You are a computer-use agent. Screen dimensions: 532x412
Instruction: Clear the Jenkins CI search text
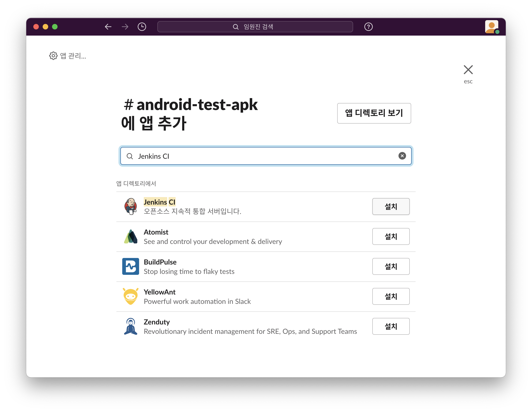[x=402, y=156]
